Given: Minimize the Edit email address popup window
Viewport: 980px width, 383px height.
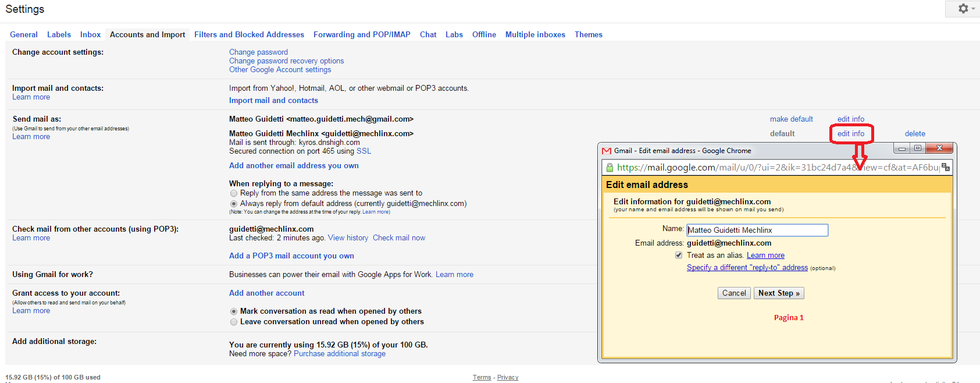Looking at the screenshot, I should tap(901, 148).
